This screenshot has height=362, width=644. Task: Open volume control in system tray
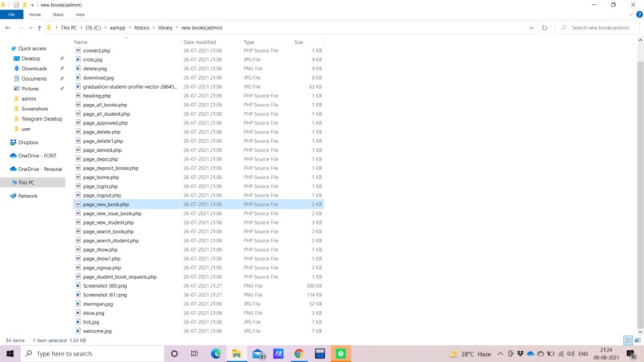[x=571, y=354]
